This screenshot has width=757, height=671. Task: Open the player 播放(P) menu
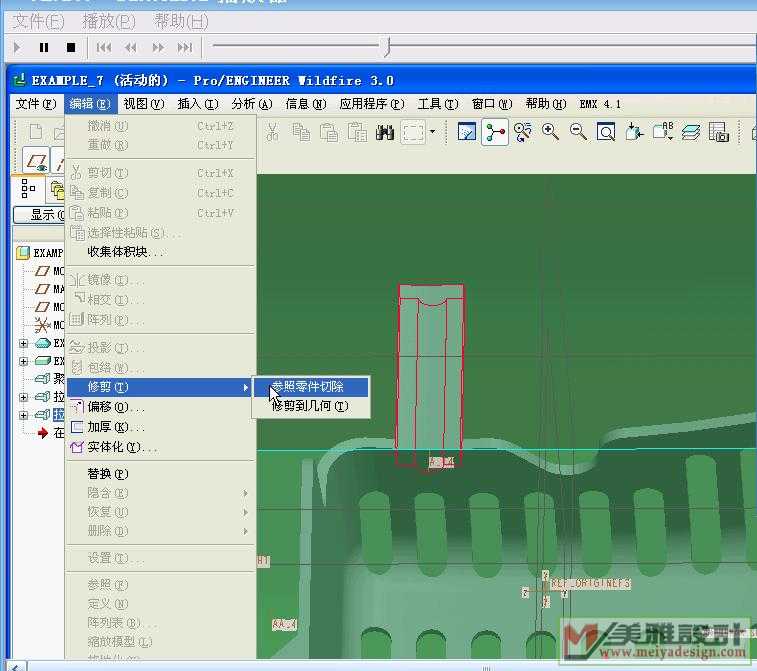point(109,21)
